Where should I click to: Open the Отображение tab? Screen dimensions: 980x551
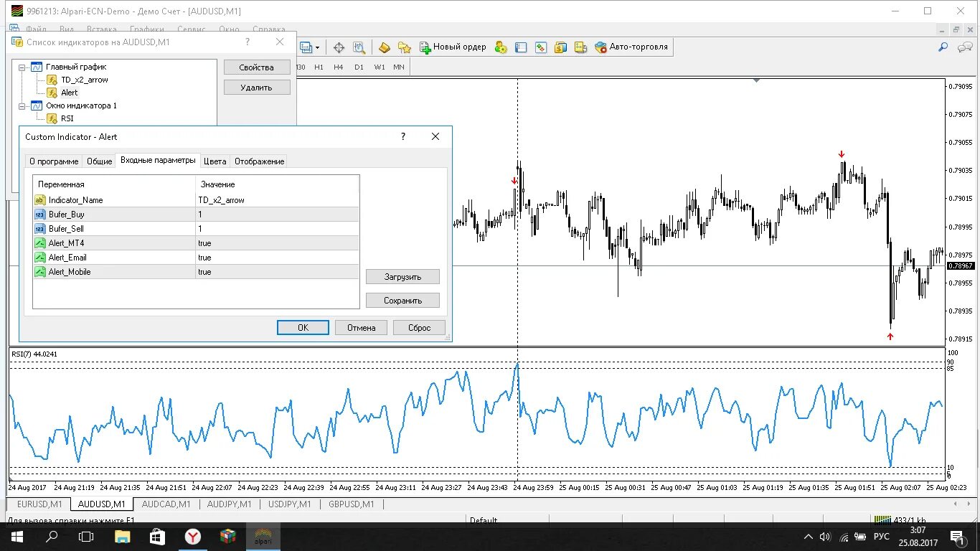(x=260, y=161)
